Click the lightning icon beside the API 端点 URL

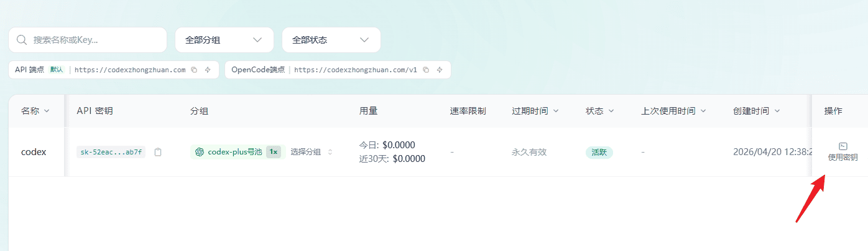pos(208,70)
